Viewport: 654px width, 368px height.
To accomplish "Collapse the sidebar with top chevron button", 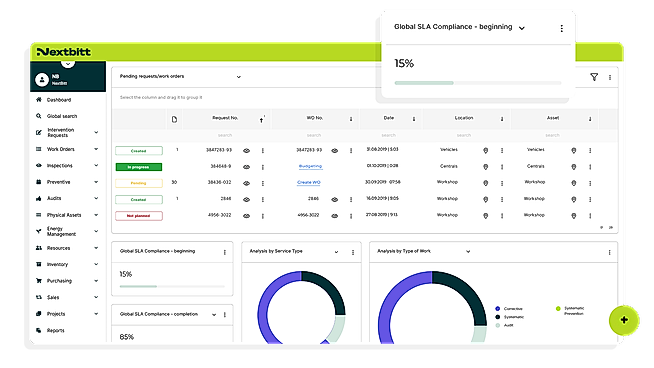I will coord(68,63).
